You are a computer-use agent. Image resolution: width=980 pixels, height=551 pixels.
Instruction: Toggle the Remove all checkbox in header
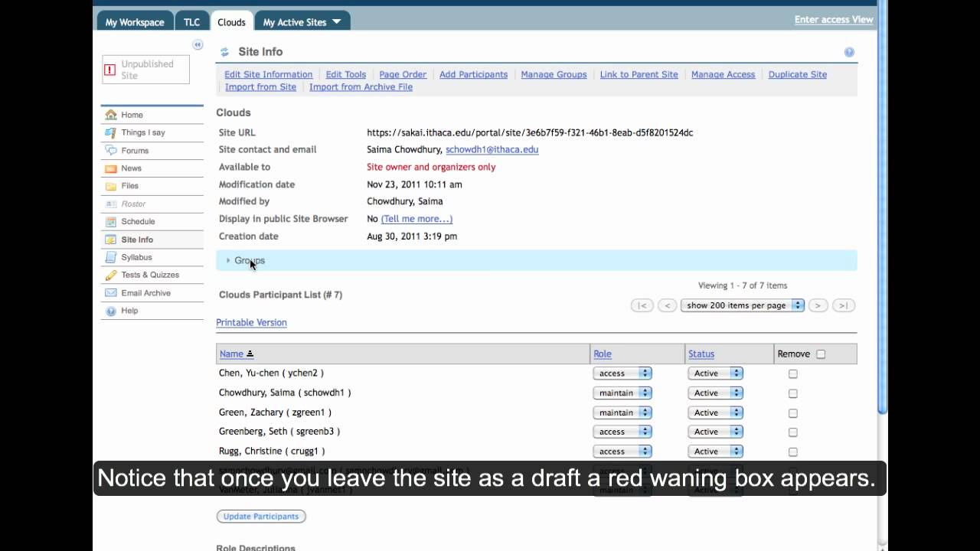(821, 354)
